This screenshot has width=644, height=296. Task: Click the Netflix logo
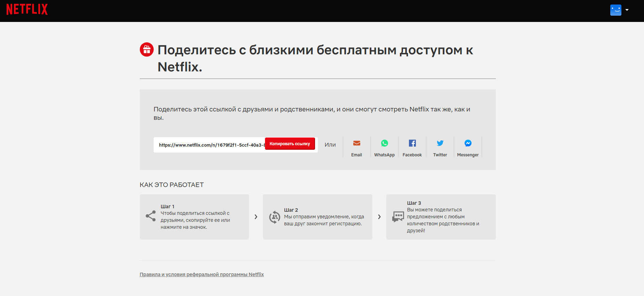click(x=27, y=9)
